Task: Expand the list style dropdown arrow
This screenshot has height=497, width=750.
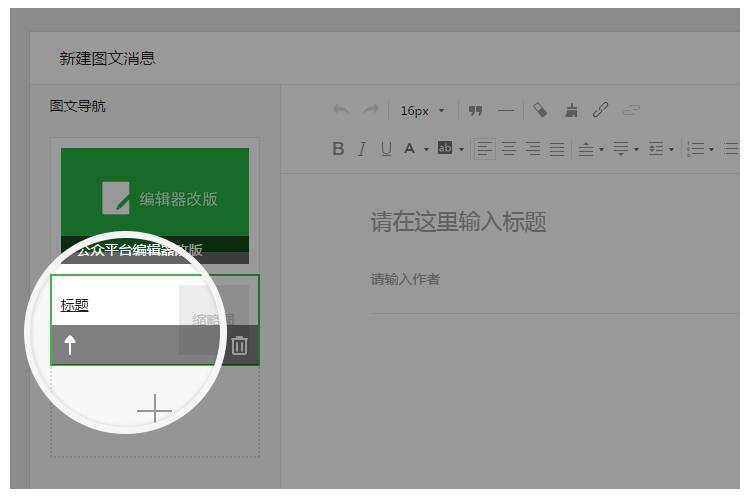Action: pyautogui.click(x=711, y=150)
